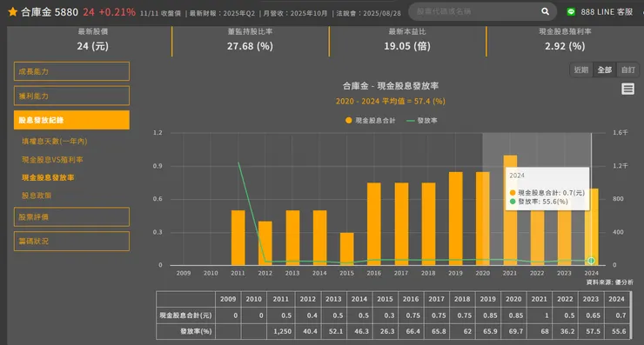Select the 全部 range tab
Image resolution: width=644 pixels, height=345 pixels.
tap(604, 70)
